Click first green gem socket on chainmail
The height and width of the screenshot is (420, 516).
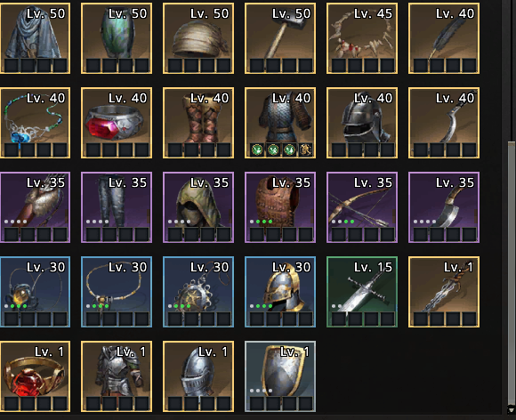click(257, 149)
